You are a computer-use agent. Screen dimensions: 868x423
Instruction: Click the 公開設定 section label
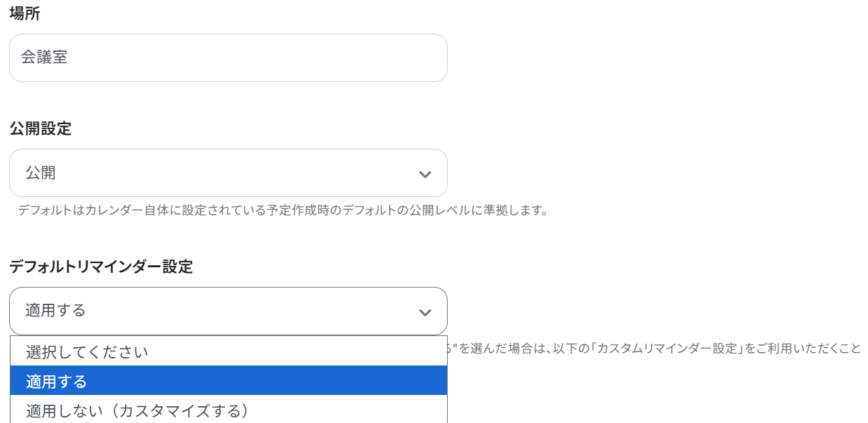point(40,128)
